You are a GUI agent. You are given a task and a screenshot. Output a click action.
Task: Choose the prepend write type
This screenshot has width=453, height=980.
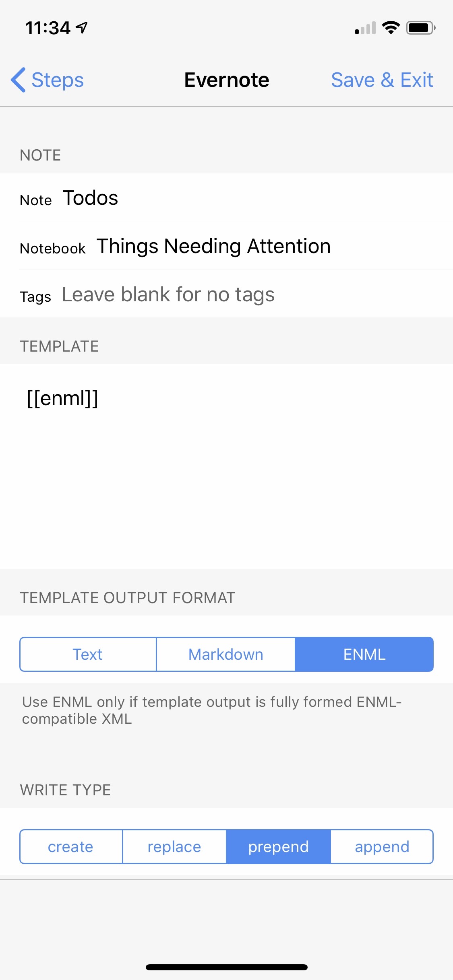[278, 846]
